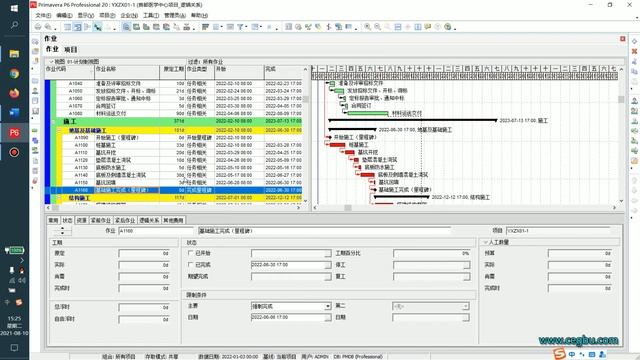Click the 工期百分比 field showing 0%
640x360 pixels.
(431, 253)
